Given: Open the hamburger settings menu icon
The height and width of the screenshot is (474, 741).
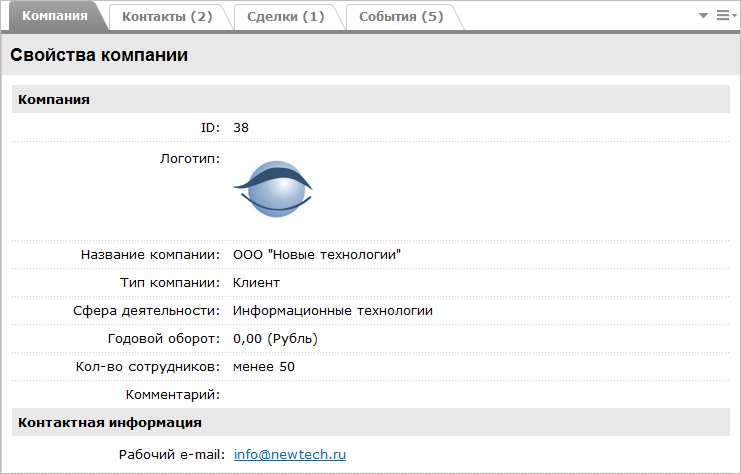Looking at the screenshot, I should click(x=723, y=16).
